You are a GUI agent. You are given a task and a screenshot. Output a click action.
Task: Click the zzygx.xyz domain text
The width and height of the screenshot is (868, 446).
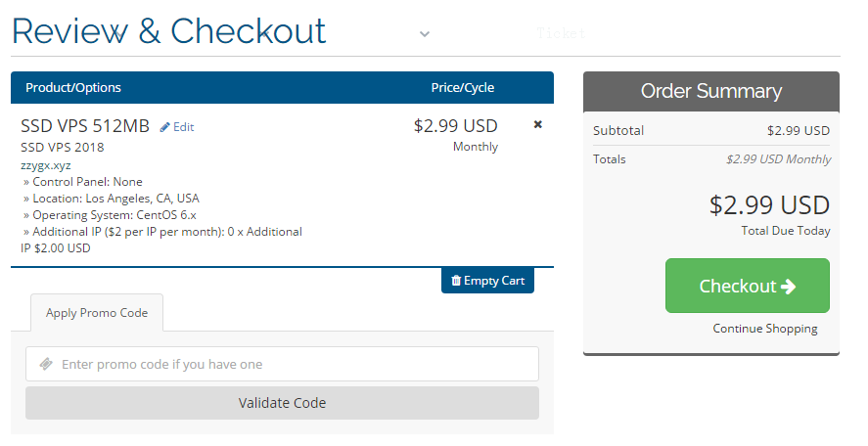[x=46, y=165]
